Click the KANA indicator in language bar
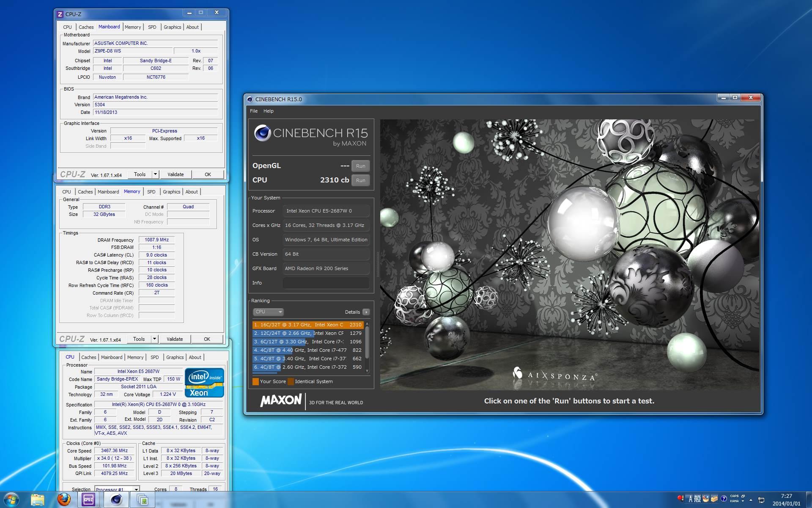The height and width of the screenshot is (508, 812). 734,501
